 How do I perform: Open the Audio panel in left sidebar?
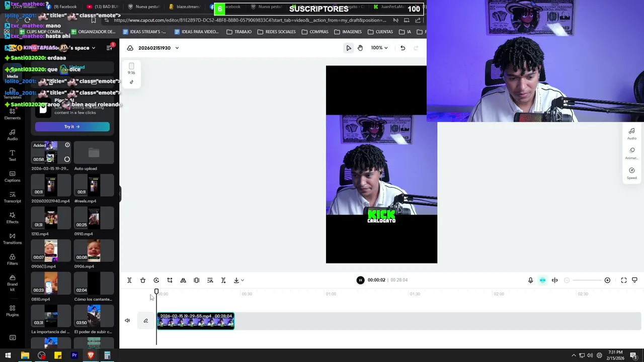[12, 135]
